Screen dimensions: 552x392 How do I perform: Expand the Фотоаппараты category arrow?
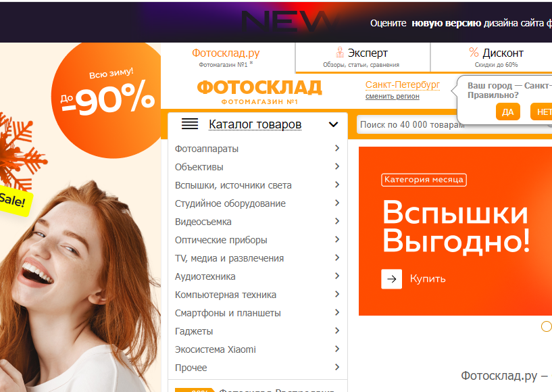(337, 148)
